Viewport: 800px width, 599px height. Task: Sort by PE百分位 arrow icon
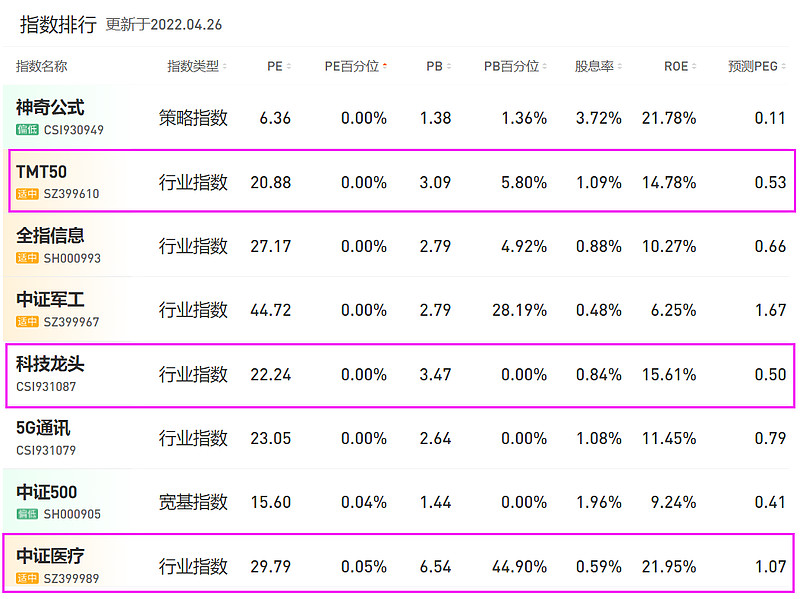(x=385, y=66)
